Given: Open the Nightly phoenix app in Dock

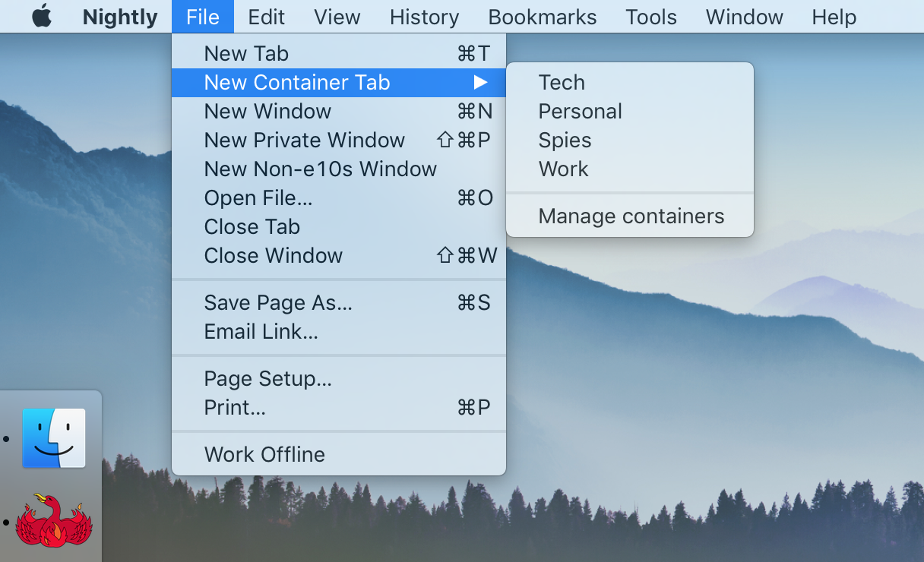Looking at the screenshot, I should point(53,519).
